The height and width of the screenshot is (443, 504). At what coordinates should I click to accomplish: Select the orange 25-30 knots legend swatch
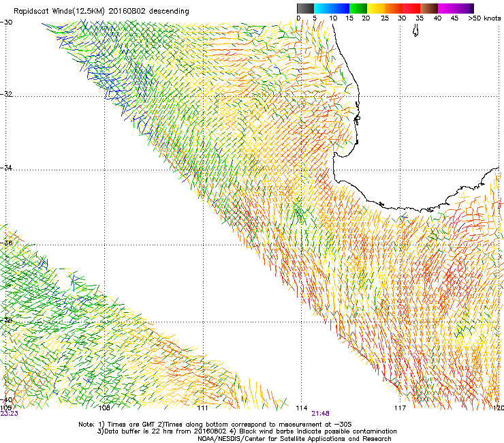click(394, 8)
